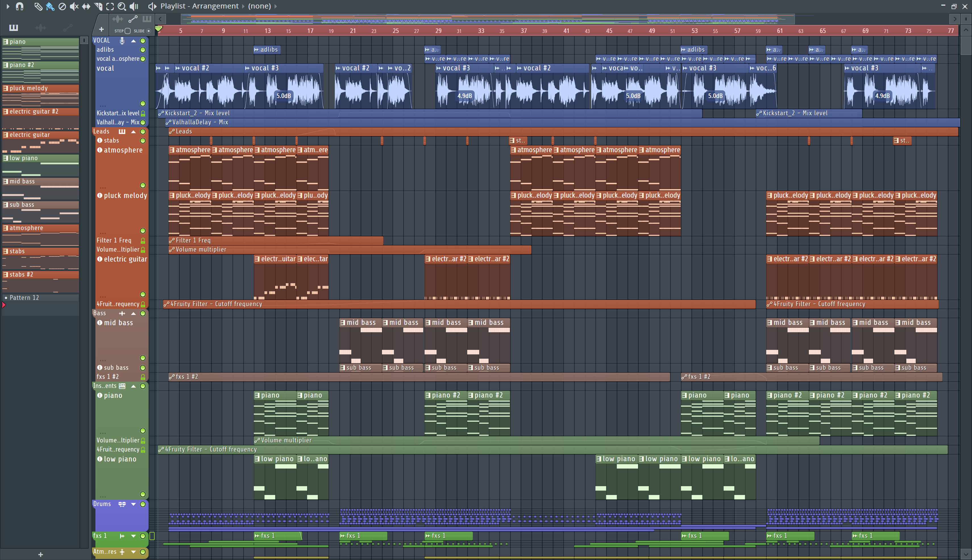Open the Arrangement selector dropdown arrow

pyautogui.click(x=243, y=6)
